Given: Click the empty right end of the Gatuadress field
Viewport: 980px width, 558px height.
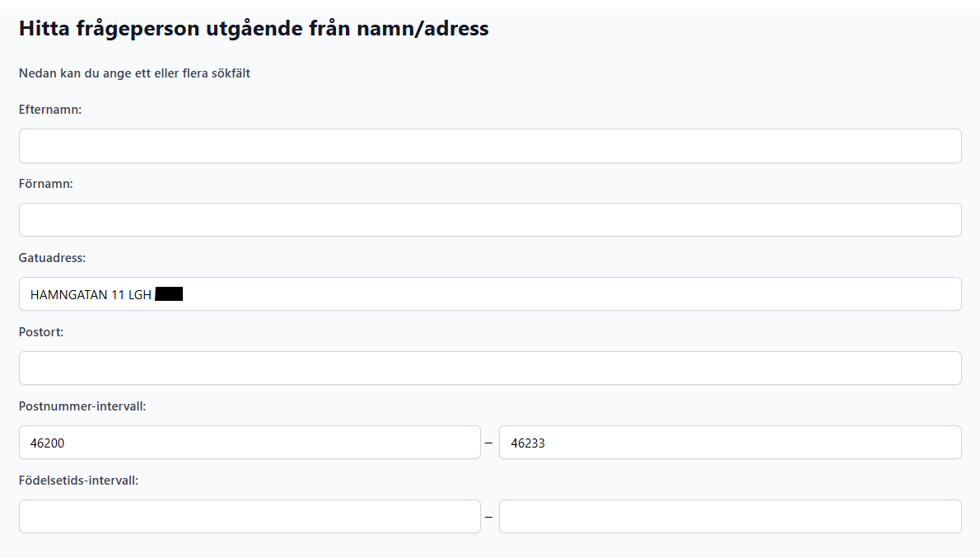Looking at the screenshot, I should point(824,294).
